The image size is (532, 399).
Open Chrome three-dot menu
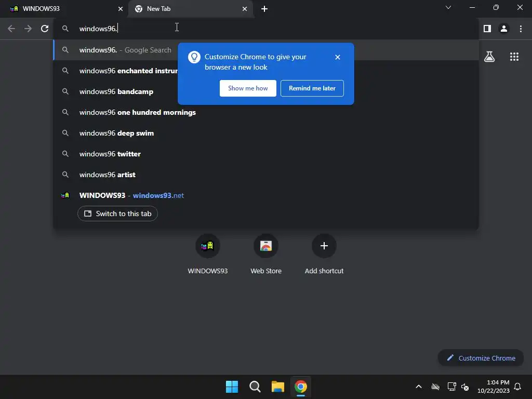521,29
